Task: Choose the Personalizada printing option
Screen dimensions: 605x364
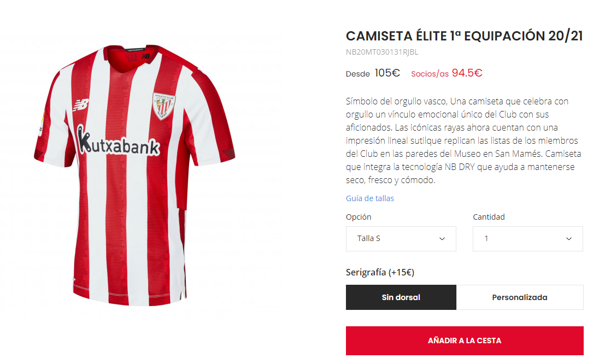Action: 520,297
